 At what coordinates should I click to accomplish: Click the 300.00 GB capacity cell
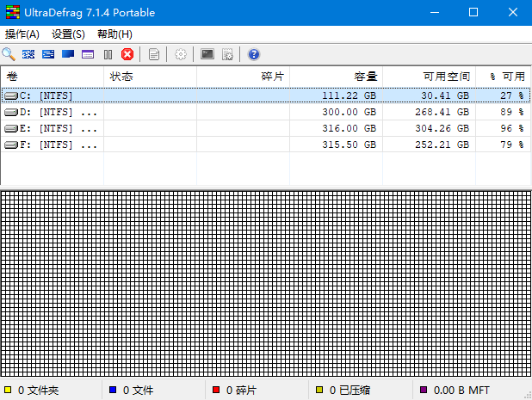point(350,112)
